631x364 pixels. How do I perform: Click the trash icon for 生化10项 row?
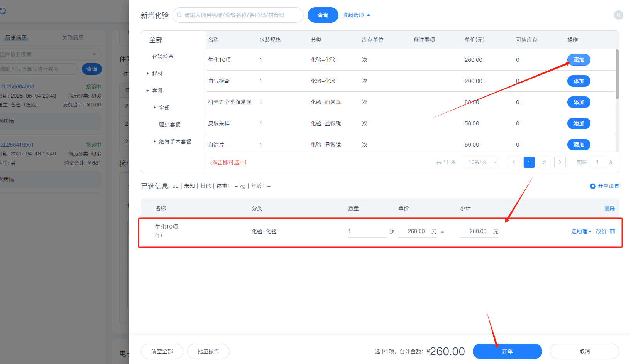612,231
